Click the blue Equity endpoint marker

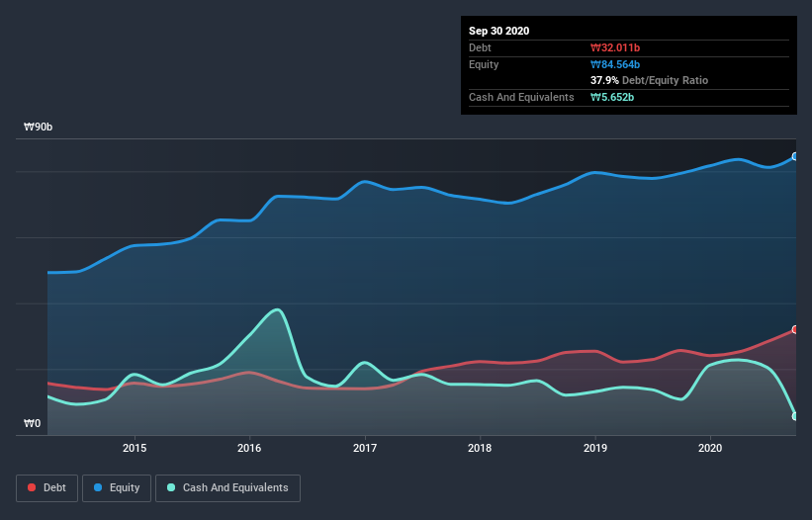795,156
